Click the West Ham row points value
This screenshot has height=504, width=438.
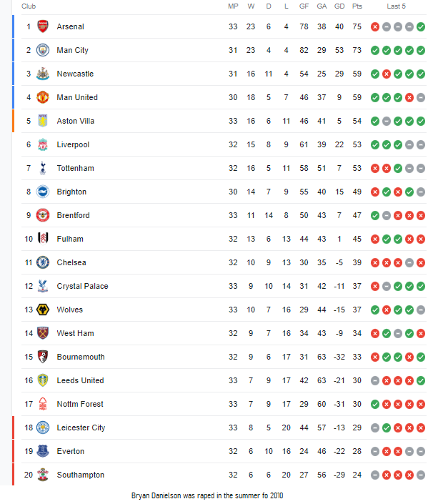(x=357, y=333)
